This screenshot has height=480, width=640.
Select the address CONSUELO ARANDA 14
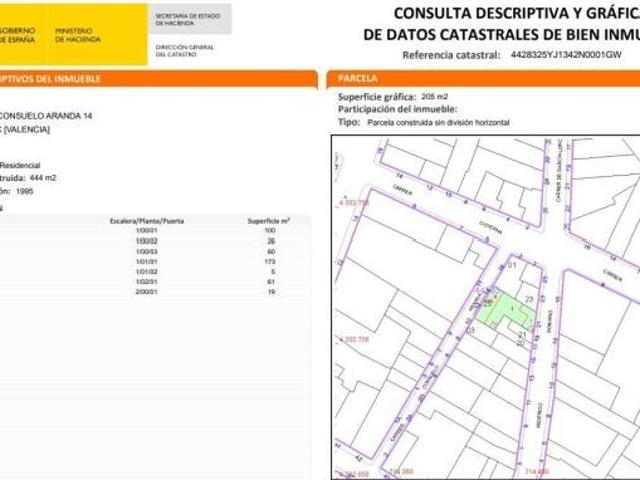45,116
